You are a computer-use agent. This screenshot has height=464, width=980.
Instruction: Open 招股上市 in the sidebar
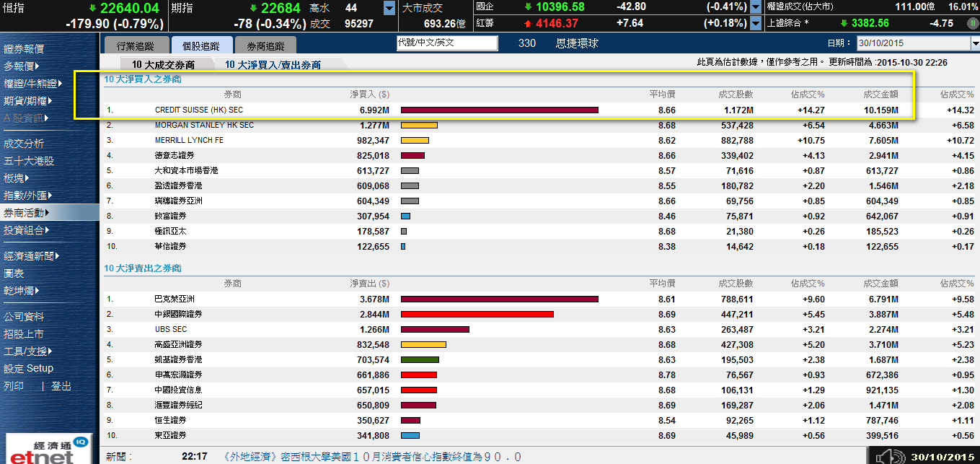coord(24,334)
